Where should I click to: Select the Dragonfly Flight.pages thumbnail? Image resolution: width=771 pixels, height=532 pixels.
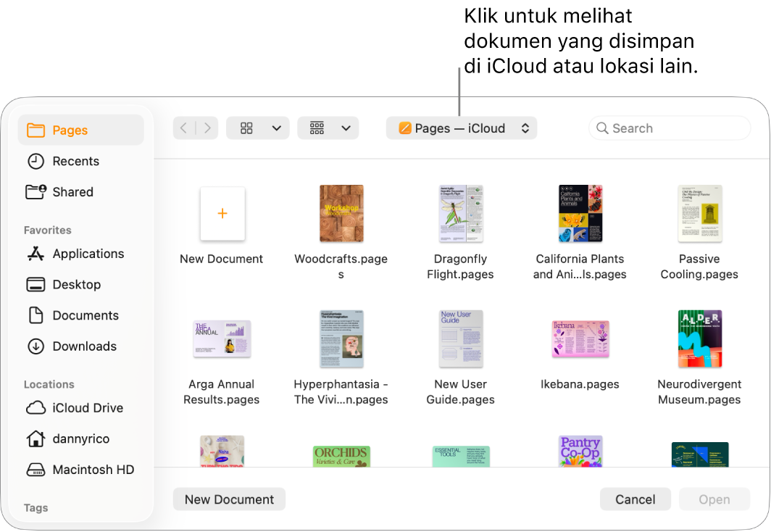(460, 214)
